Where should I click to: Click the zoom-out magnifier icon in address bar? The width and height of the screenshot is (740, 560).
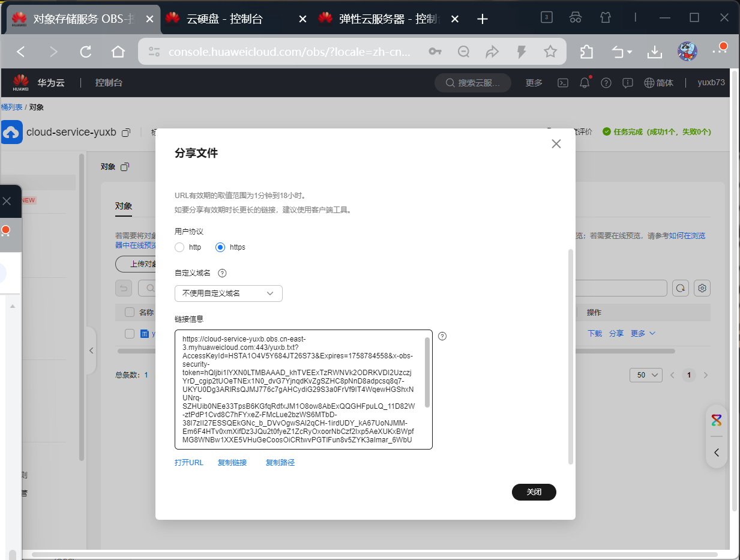(x=463, y=52)
